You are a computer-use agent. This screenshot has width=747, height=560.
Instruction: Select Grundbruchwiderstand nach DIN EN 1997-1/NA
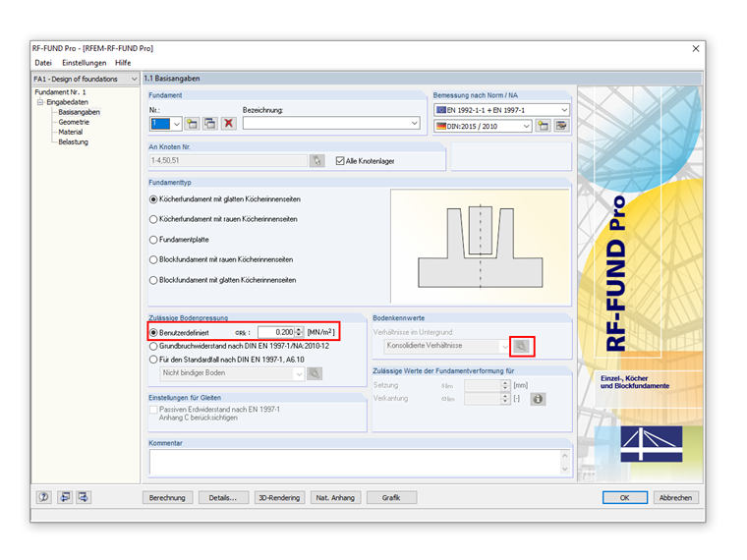pyautogui.click(x=153, y=346)
